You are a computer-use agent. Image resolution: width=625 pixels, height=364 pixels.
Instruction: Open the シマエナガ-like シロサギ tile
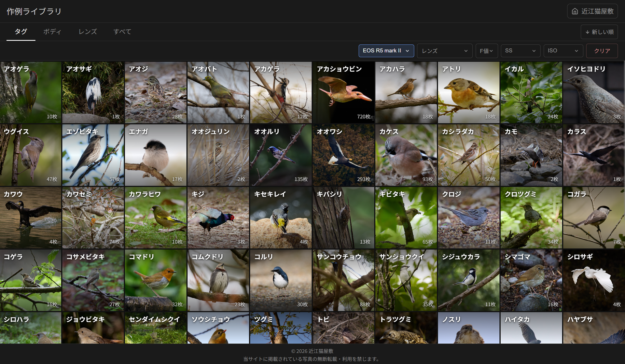[x=593, y=280]
